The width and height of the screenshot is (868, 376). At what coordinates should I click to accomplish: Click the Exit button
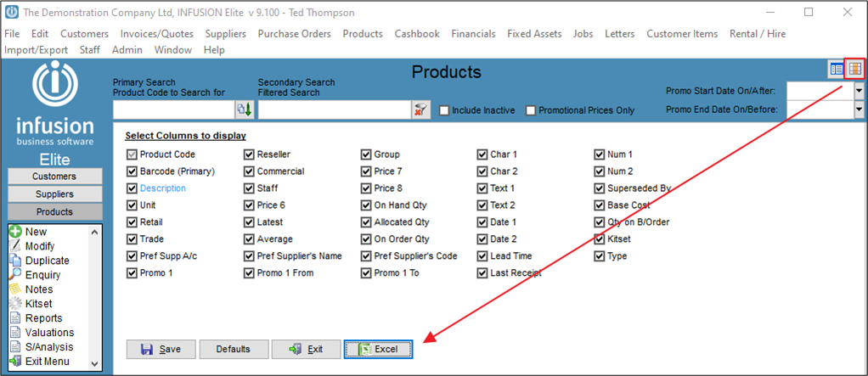pos(306,350)
